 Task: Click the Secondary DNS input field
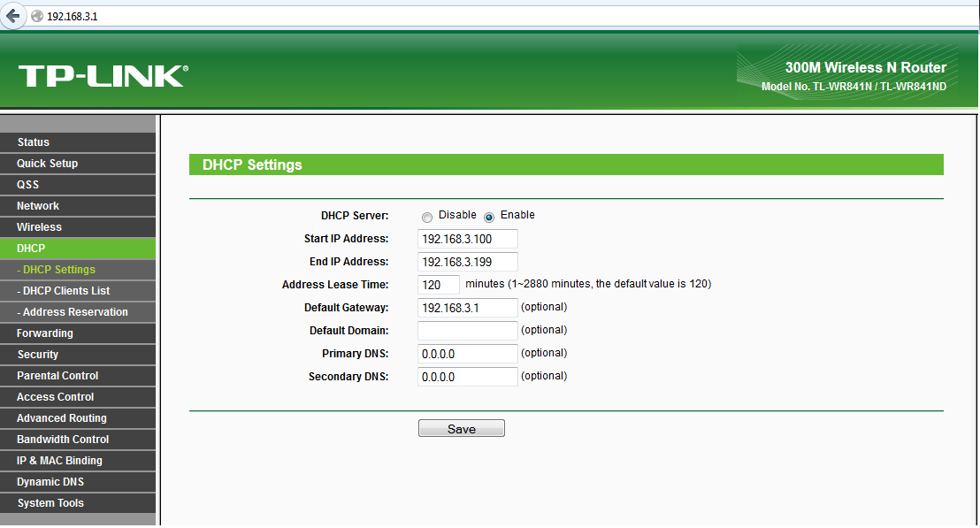[468, 378]
